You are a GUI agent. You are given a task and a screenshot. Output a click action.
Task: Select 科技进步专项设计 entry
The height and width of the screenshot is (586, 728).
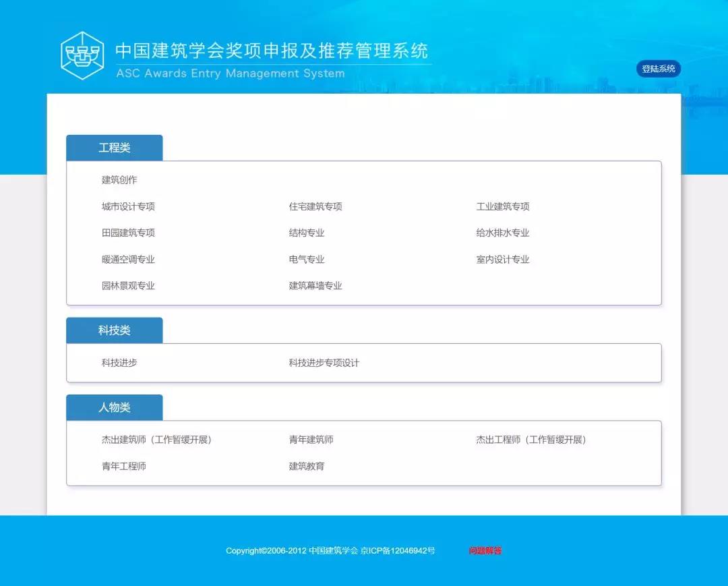(x=324, y=363)
